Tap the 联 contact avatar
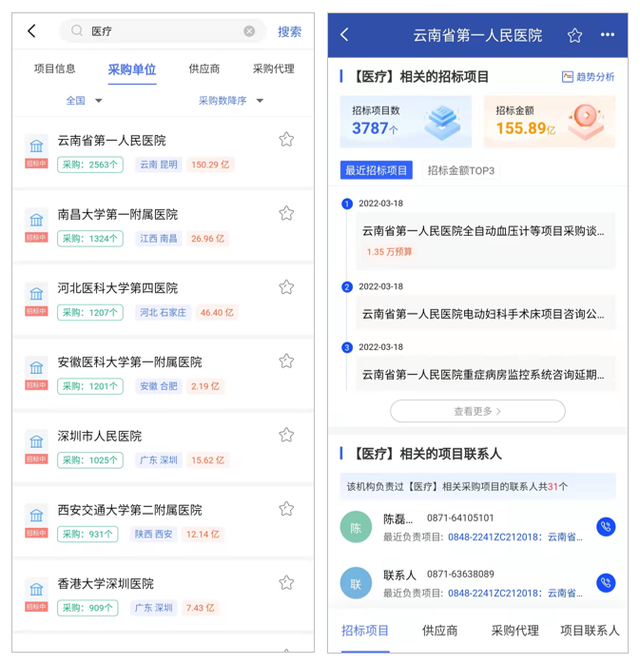The image size is (640, 665). [356, 583]
